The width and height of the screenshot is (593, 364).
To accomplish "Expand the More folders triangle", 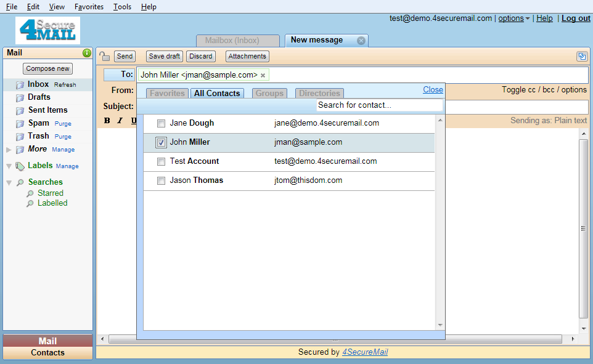I will click(9, 150).
